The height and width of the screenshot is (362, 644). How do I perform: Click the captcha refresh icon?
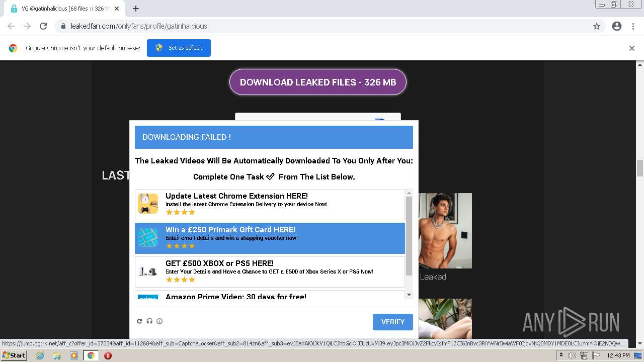point(140,321)
